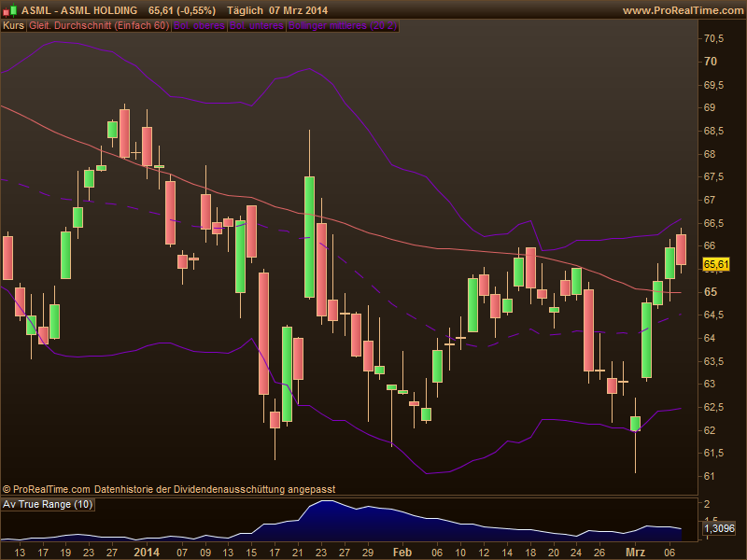
Task: Select the 'Kurs' legend label
Action: [x=13, y=26]
